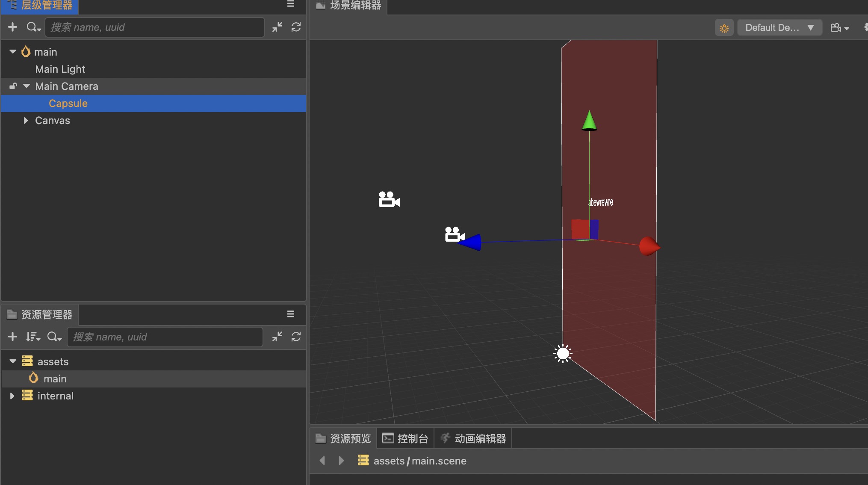Select the Main Light node
This screenshot has height=485, width=868.
[x=60, y=69]
